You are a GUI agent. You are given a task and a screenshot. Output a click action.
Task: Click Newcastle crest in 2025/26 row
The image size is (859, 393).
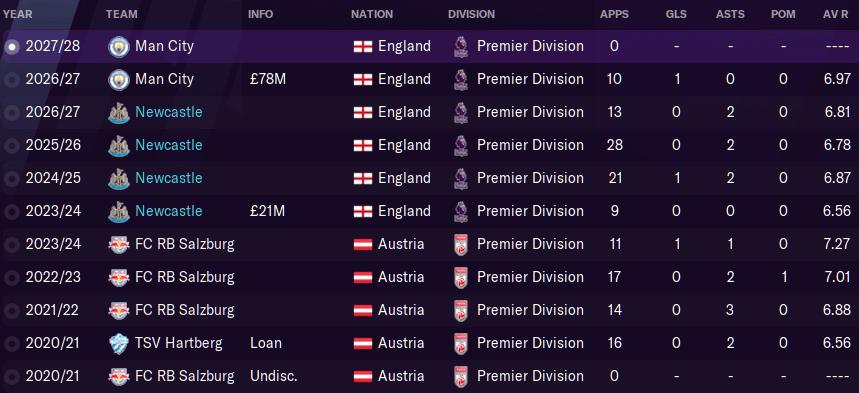pos(119,145)
